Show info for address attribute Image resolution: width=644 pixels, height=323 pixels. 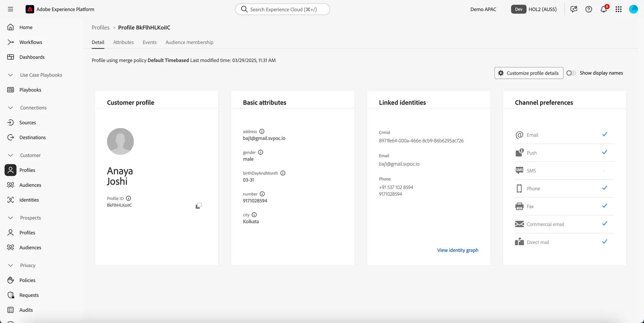[262, 131]
